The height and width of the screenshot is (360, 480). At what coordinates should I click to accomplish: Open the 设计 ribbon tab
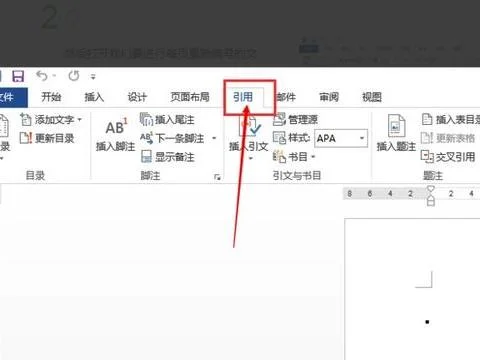(137, 97)
